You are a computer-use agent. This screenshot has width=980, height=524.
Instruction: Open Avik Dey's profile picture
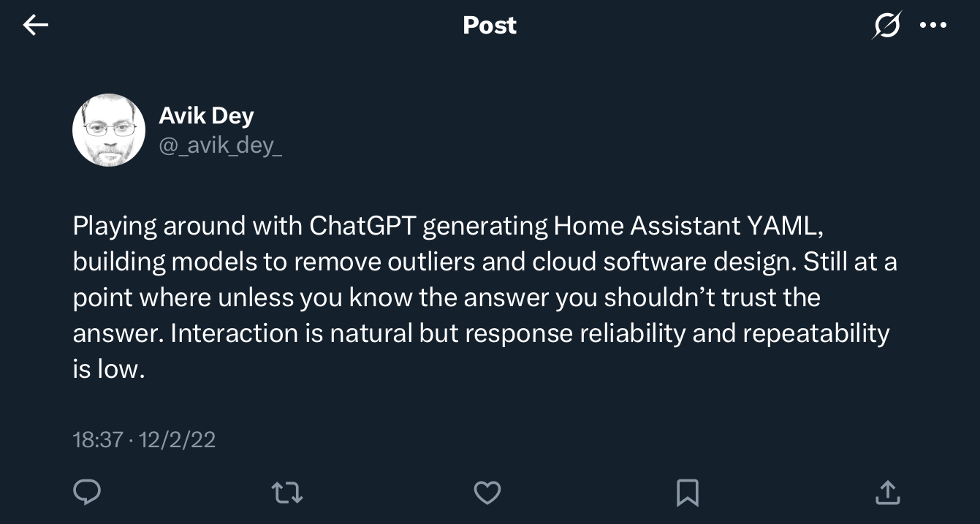(109, 130)
